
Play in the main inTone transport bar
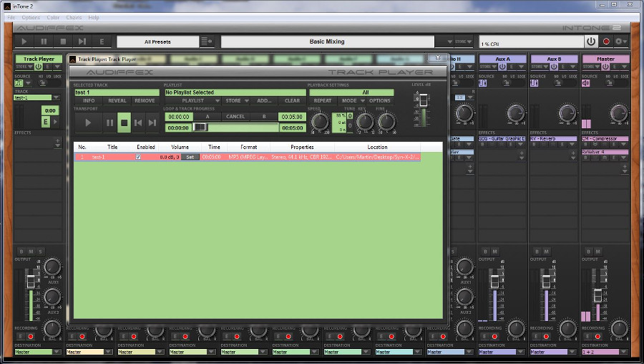[24, 42]
